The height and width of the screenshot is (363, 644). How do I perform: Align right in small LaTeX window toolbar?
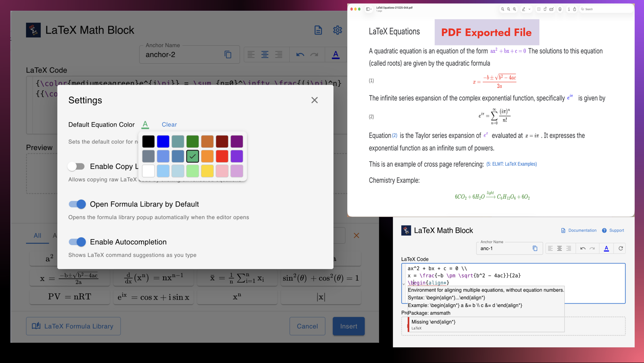[569, 248]
